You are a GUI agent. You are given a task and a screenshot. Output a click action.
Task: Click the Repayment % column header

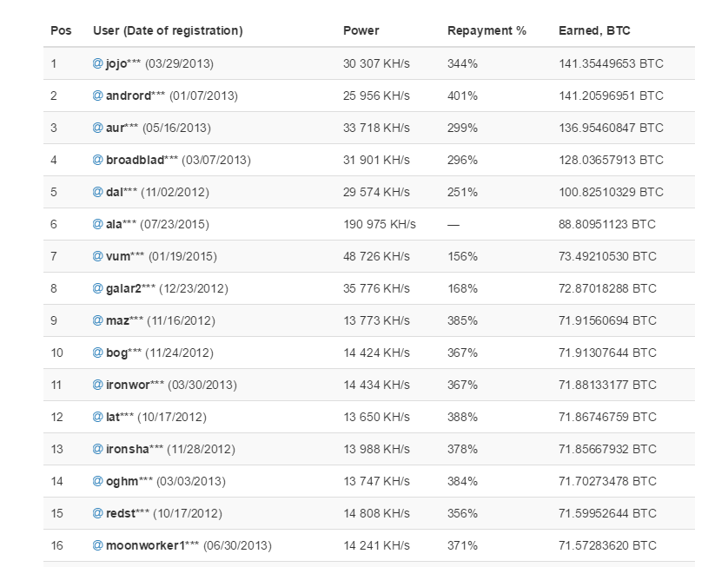point(486,30)
